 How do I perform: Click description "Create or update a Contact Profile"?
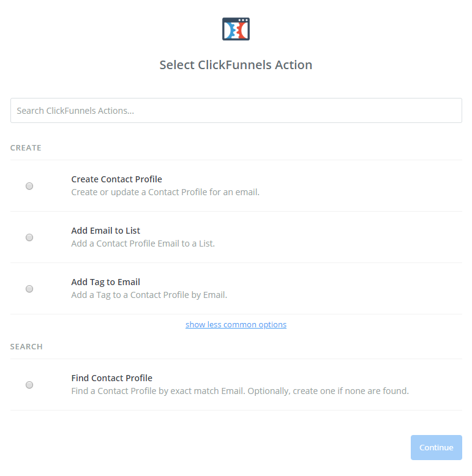pos(165,192)
